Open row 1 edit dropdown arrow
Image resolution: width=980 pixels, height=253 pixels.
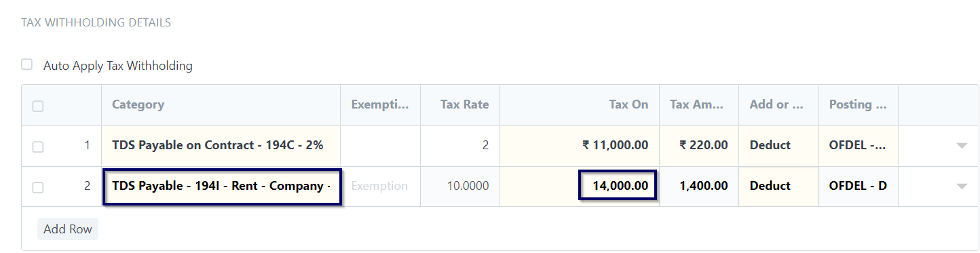(961, 145)
